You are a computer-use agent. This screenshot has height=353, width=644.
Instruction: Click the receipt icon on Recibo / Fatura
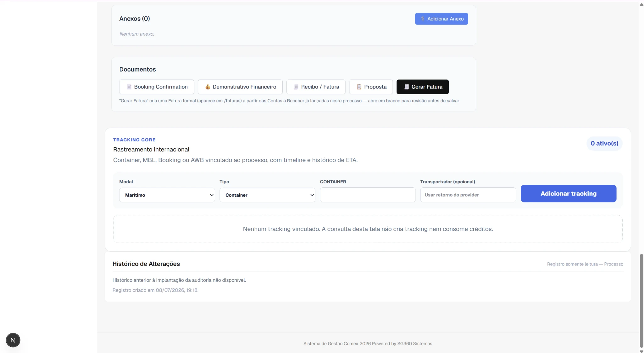pyautogui.click(x=296, y=87)
